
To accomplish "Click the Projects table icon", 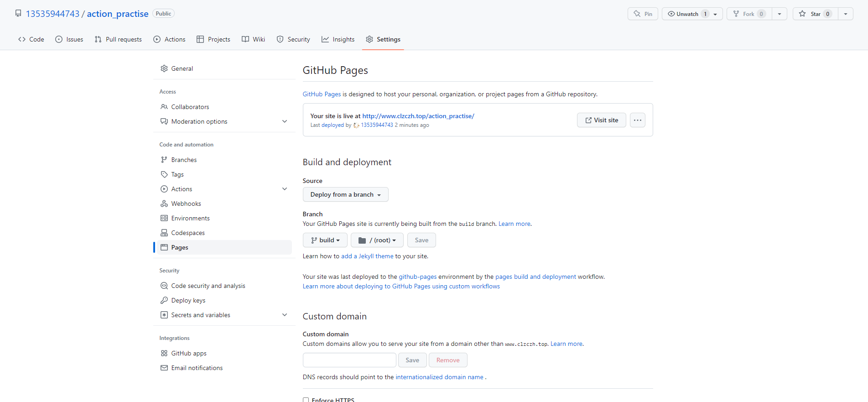I will click(200, 39).
